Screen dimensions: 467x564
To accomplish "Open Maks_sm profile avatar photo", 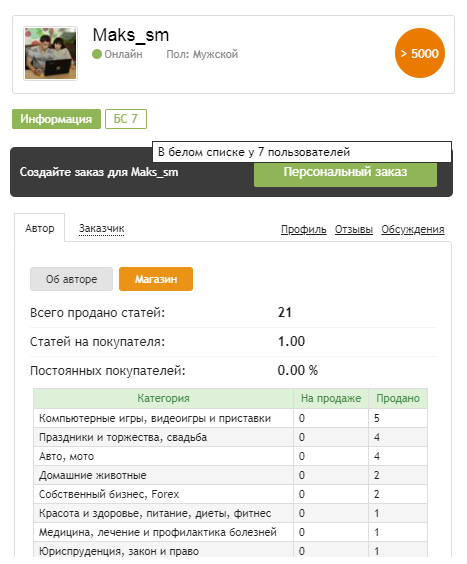I will (50, 53).
